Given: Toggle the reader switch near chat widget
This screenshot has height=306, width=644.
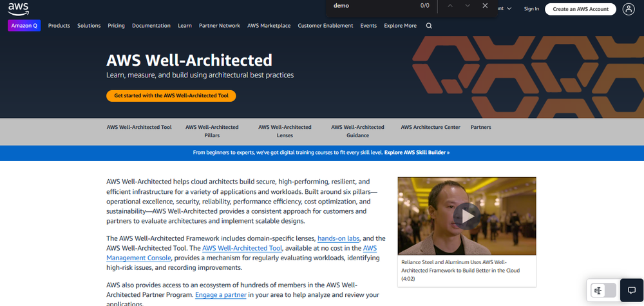Looking at the screenshot, I should point(603,291).
